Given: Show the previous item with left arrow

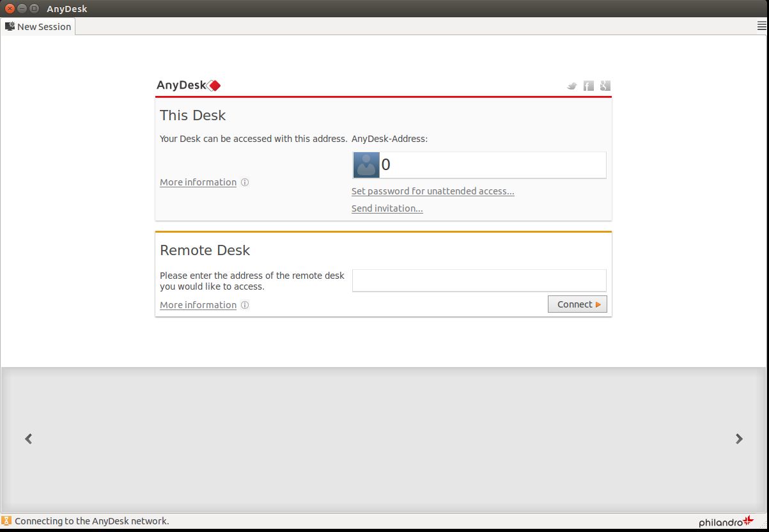Looking at the screenshot, I should coord(28,439).
